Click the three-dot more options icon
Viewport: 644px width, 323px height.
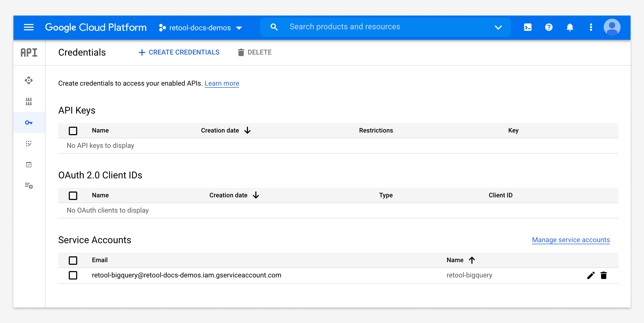tap(591, 27)
